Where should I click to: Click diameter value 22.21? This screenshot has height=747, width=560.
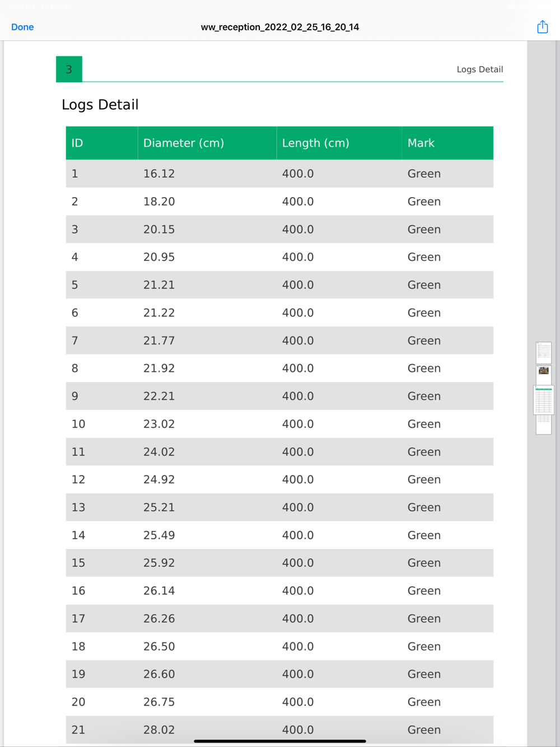pos(159,396)
